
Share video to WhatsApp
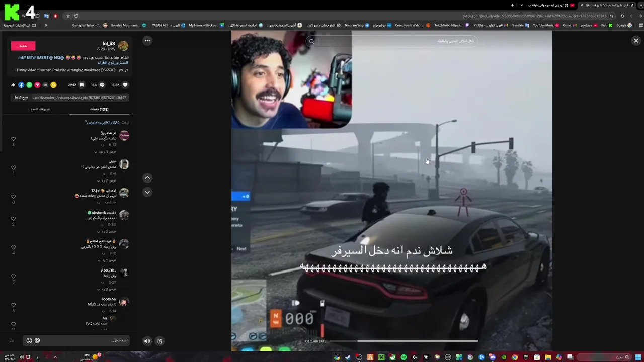(x=29, y=85)
